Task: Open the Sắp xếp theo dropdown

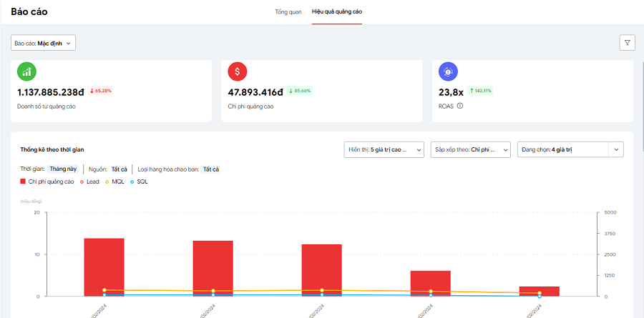Action: [x=470, y=149]
